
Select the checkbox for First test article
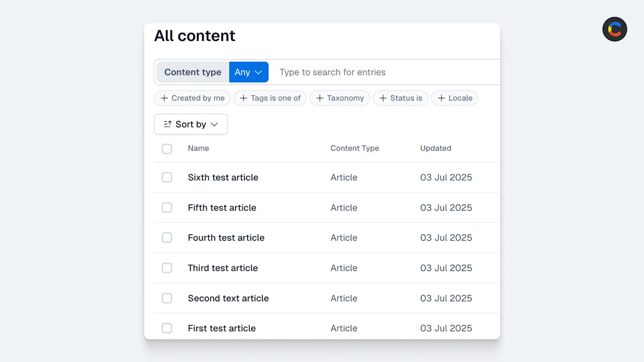[167, 328]
